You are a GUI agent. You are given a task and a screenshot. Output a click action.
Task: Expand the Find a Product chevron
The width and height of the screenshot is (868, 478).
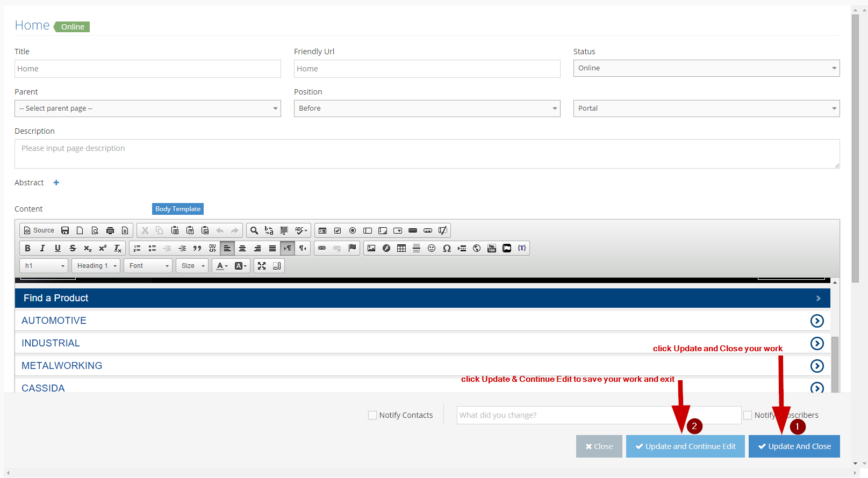pyautogui.click(x=819, y=298)
